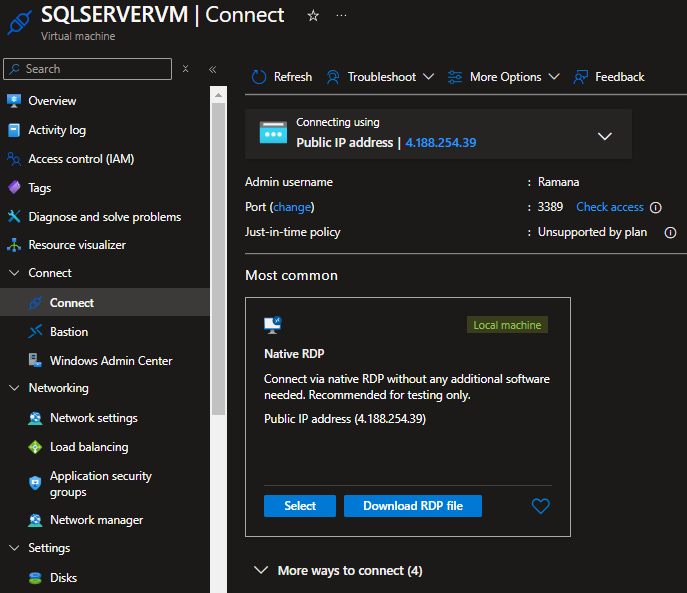
Task: Click the Local machine badge
Action: pos(507,325)
